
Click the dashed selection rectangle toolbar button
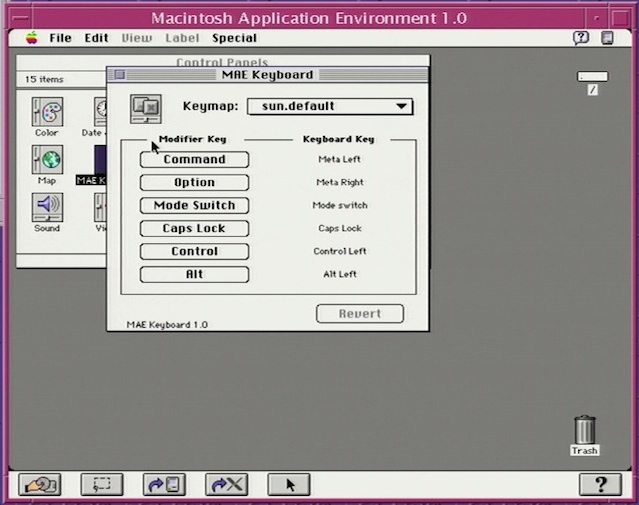(102, 484)
